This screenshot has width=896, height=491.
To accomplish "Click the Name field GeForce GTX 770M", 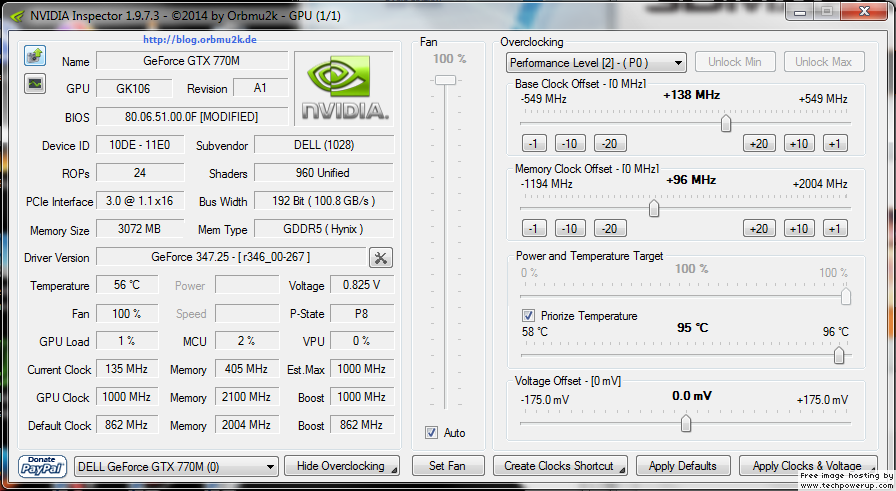I will point(192,61).
